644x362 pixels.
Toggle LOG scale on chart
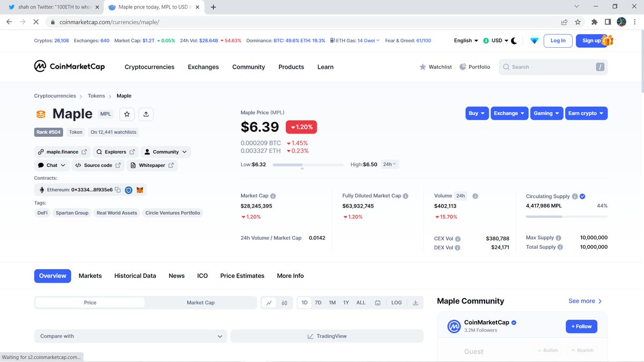[397, 302]
